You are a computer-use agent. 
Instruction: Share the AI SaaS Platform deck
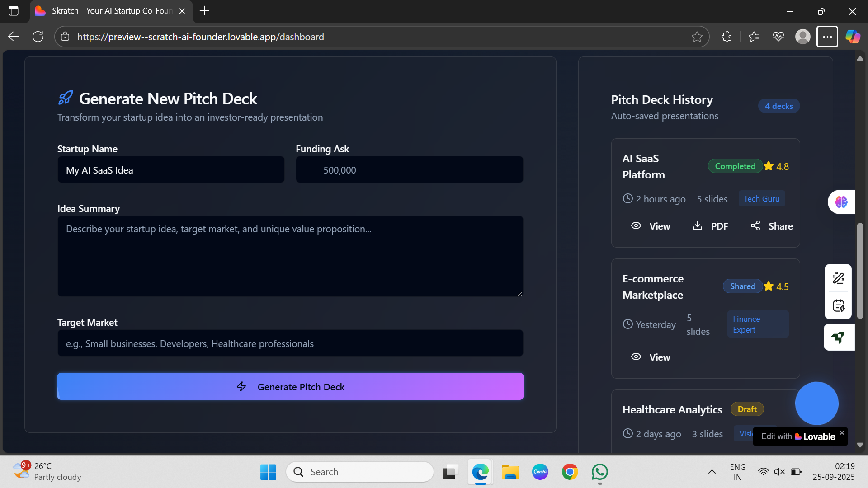coord(771,226)
